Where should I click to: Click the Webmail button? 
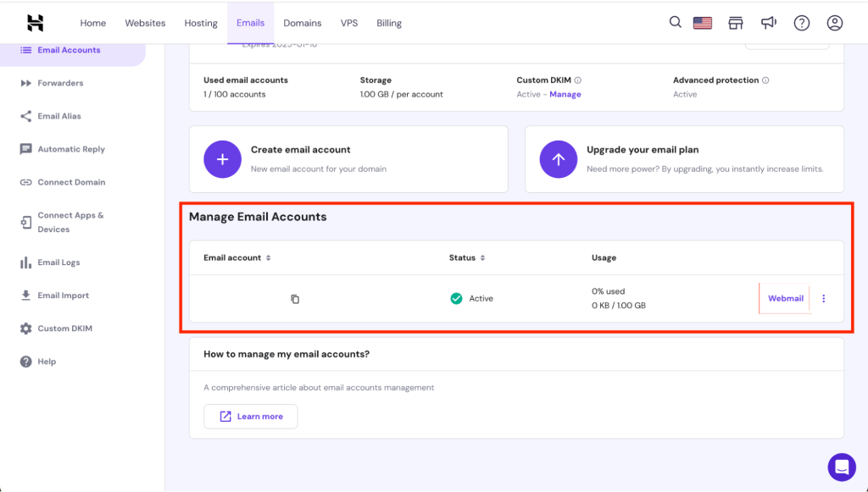tap(785, 299)
